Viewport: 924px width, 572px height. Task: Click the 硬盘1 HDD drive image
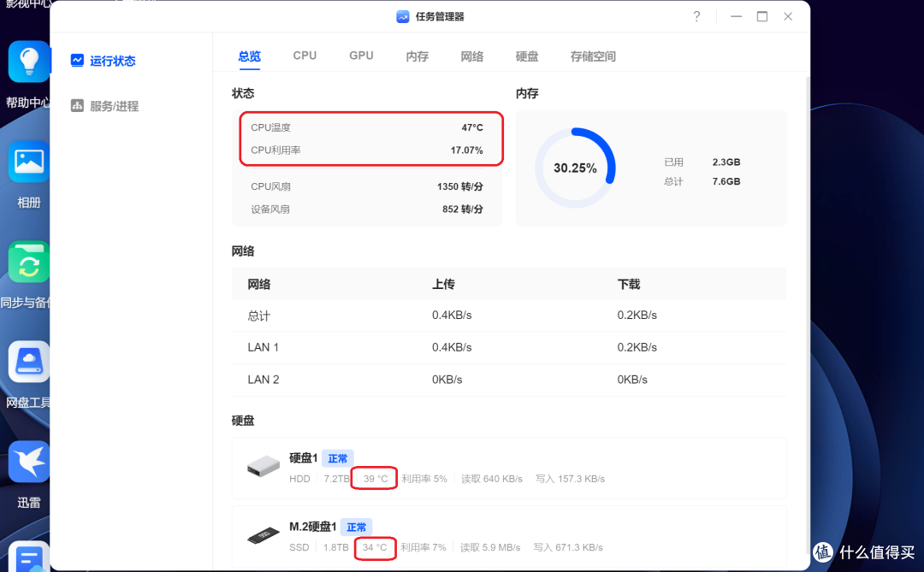264,466
